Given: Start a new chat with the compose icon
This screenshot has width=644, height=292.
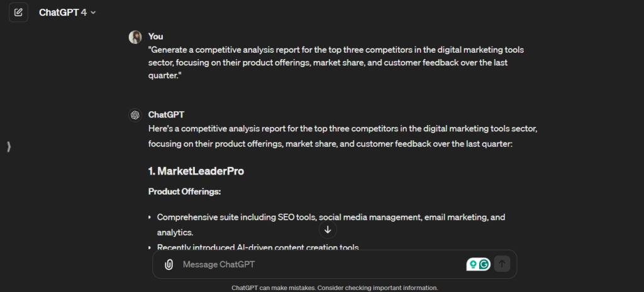Looking at the screenshot, I should [x=18, y=12].
